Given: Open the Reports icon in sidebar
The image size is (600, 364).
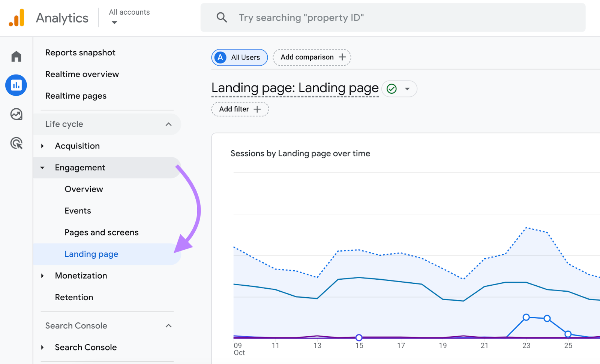Looking at the screenshot, I should point(16,85).
